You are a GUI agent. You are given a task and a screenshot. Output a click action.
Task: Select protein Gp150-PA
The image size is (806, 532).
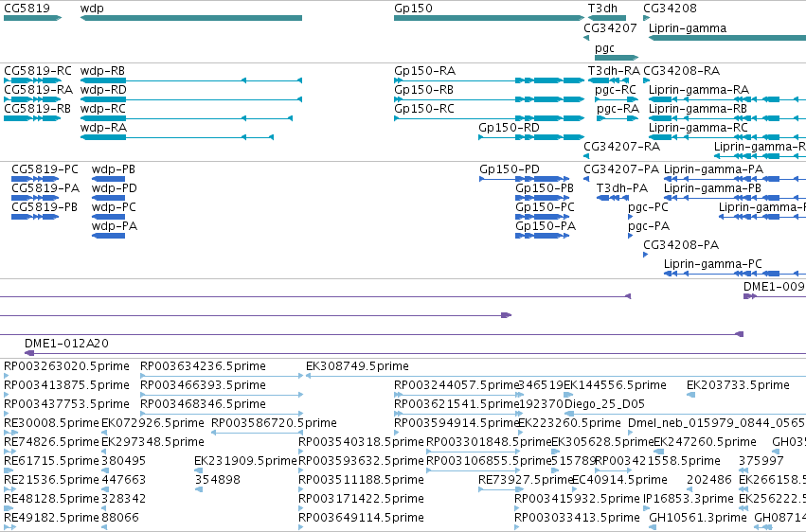point(543,237)
